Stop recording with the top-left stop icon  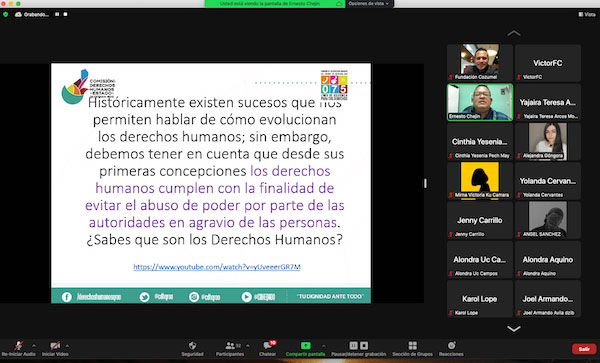(x=65, y=14)
